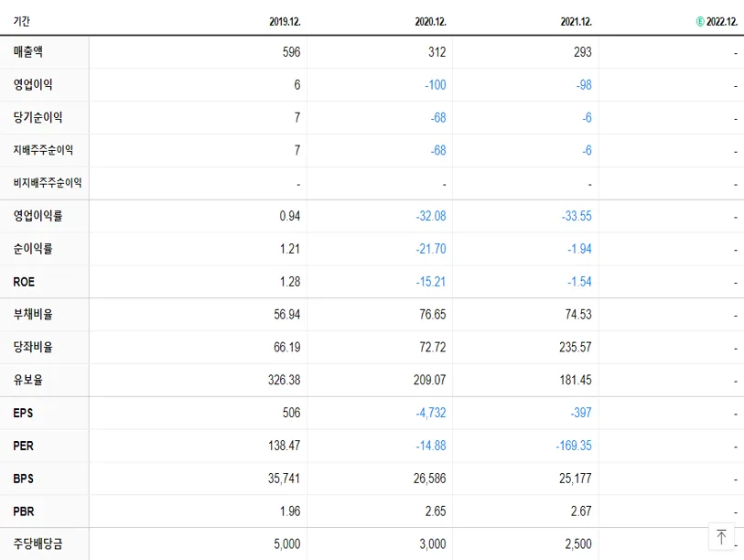
Task: Click the 비지배주주순이익 row label
Action: point(48,183)
